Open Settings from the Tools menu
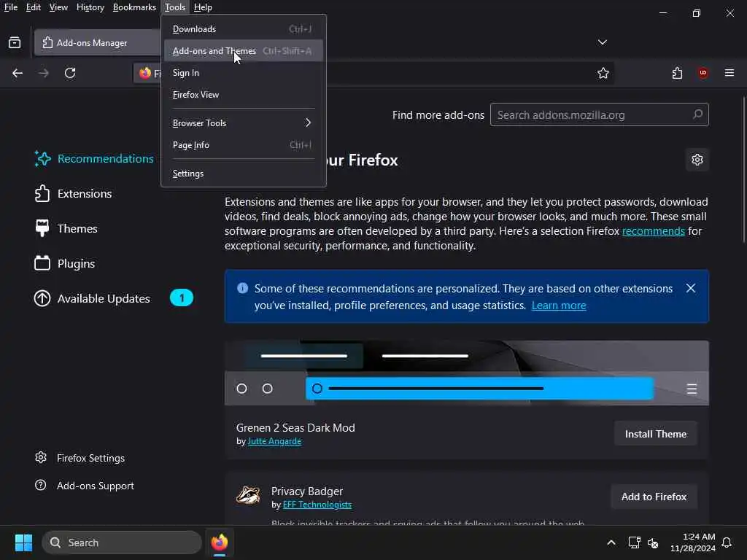747x560 pixels. point(244,174)
